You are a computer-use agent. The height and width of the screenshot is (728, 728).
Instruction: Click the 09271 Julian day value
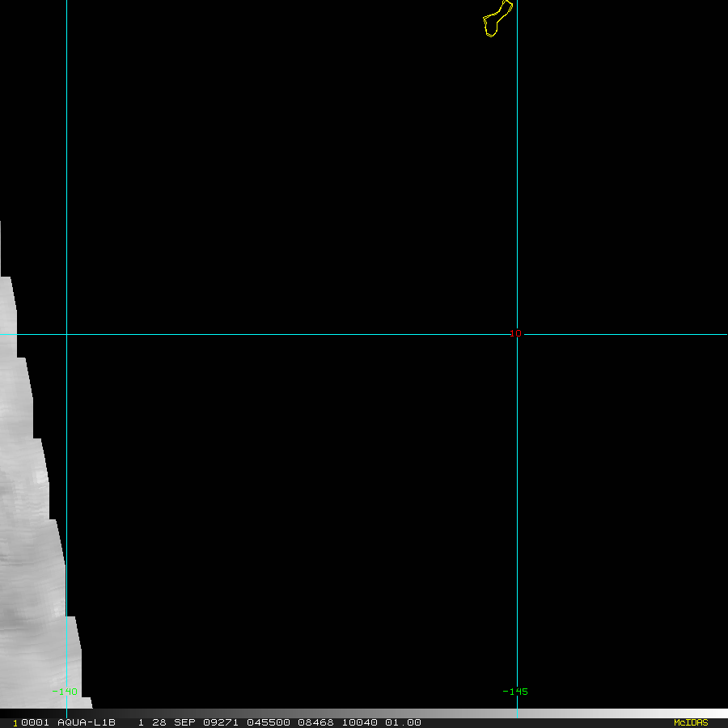(x=221, y=722)
